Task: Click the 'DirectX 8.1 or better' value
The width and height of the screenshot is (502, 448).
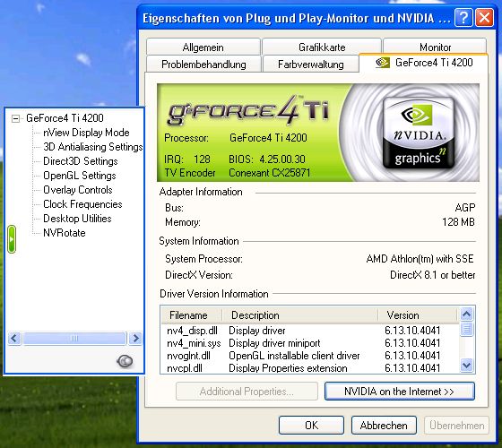Action: tap(432, 275)
